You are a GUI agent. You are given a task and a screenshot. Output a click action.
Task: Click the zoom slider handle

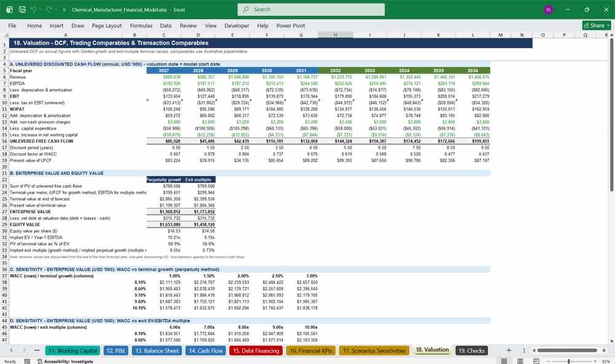(569, 361)
